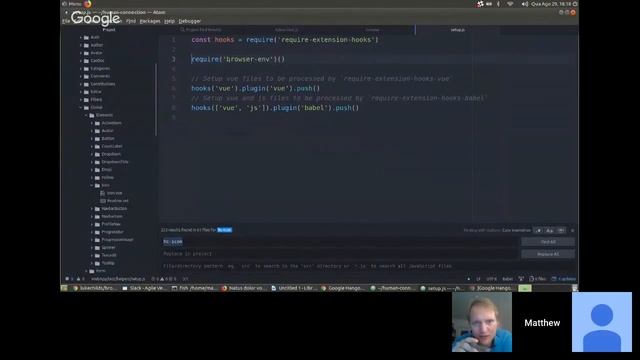The width and height of the screenshot is (640, 360).
Task: Open Icon.vue file in the tree
Action: [111, 193]
